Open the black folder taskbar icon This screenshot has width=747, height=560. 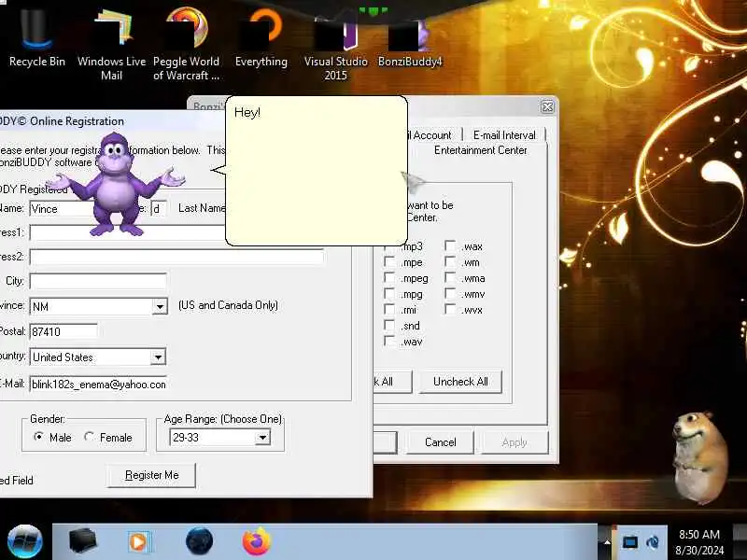point(82,541)
